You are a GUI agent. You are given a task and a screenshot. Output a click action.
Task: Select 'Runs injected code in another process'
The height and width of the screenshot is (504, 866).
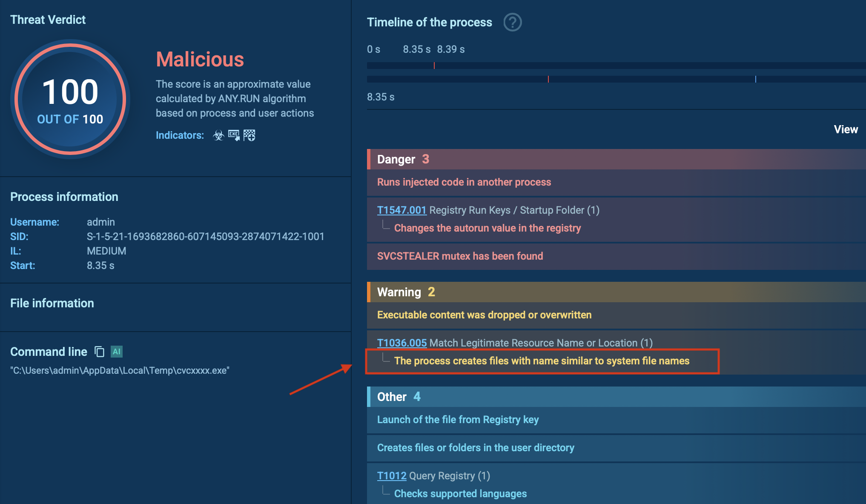pyautogui.click(x=464, y=182)
